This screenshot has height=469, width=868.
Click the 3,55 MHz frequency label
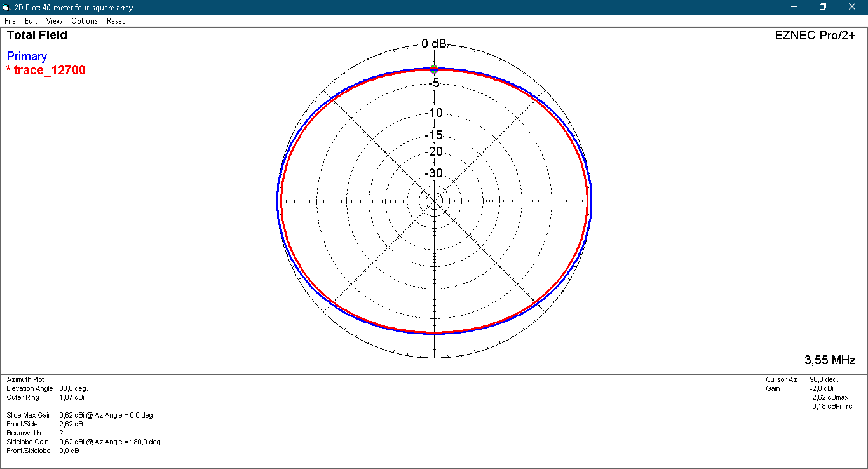(830, 360)
